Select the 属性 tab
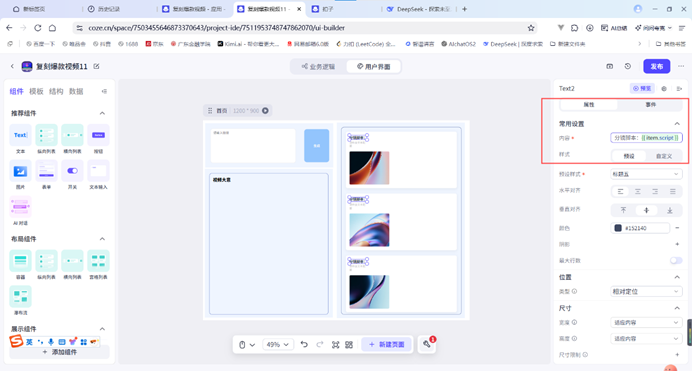The height and width of the screenshot is (371, 692). pos(589,105)
